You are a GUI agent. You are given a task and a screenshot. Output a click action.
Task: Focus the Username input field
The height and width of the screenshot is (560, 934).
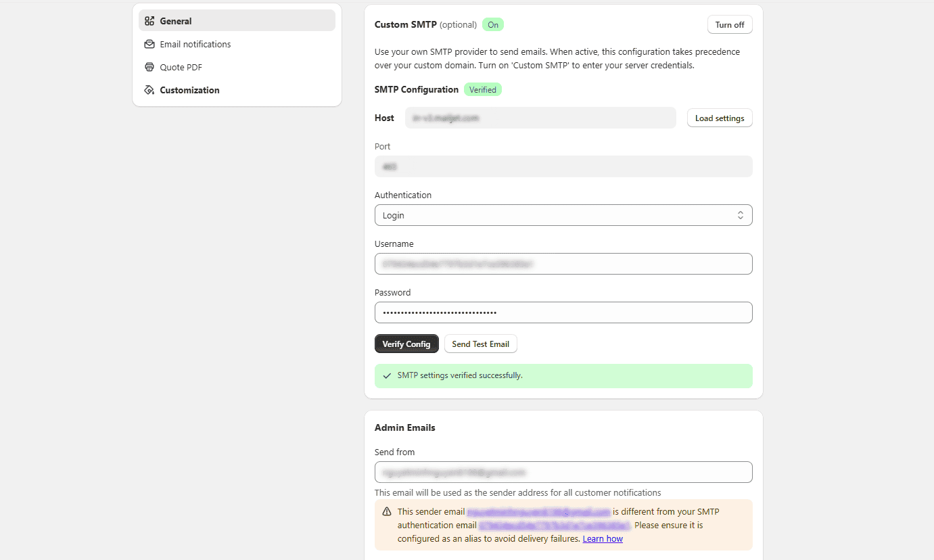[563, 264]
